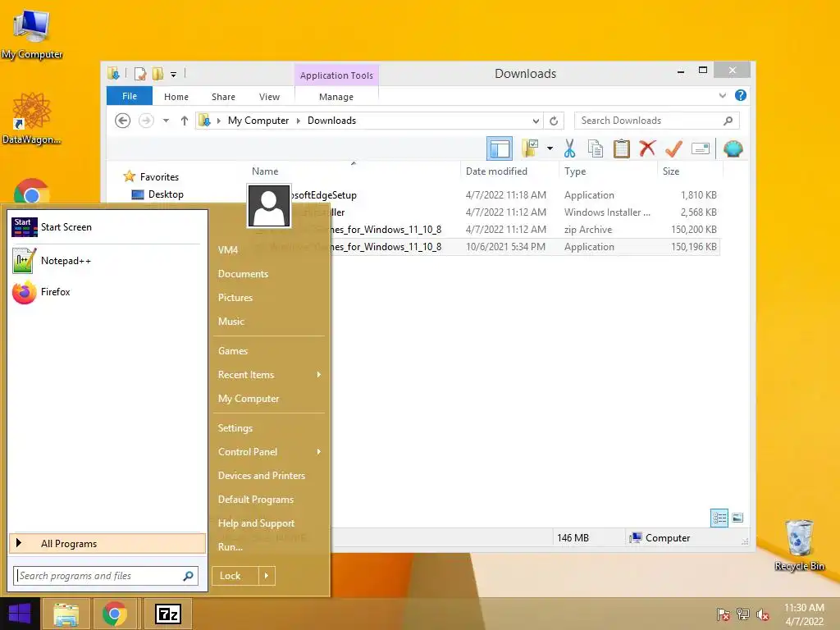This screenshot has width=840, height=630.
Task: Click the Cut scissors toolbar icon
Action: coord(569,148)
